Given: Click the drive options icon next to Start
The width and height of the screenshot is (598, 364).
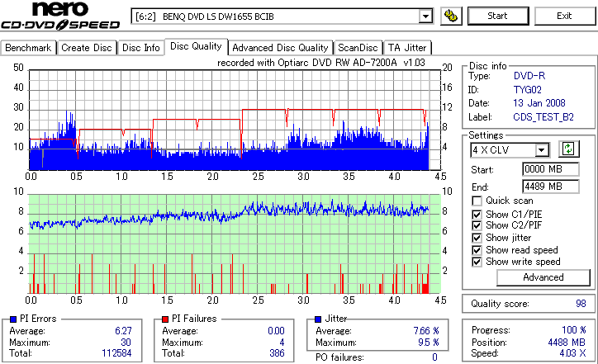Looking at the screenshot, I should [451, 16].
